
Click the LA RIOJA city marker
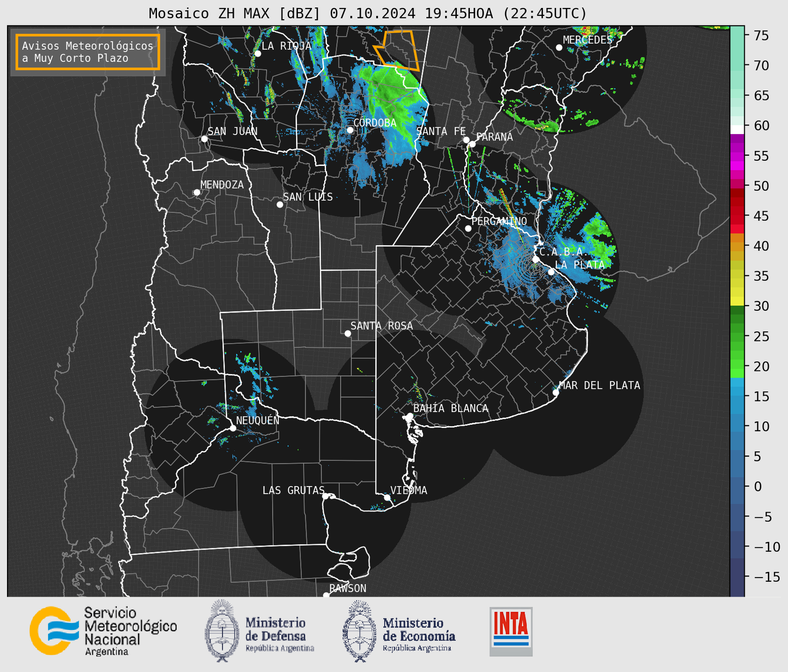click(258, 54)
